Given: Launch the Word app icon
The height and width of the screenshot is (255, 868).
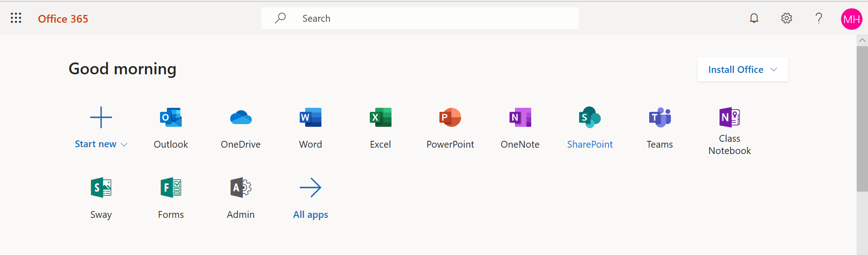Looking at the screenshot, I should coord(311,117).
